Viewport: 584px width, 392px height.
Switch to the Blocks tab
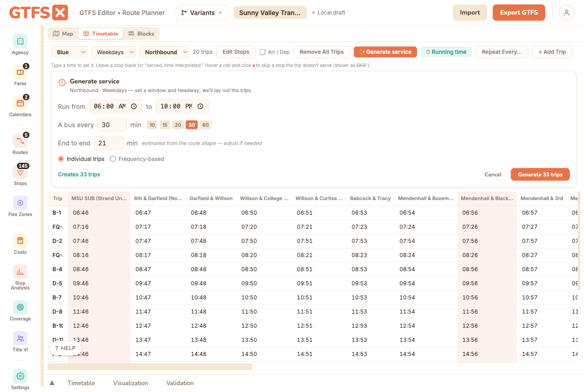141,34
